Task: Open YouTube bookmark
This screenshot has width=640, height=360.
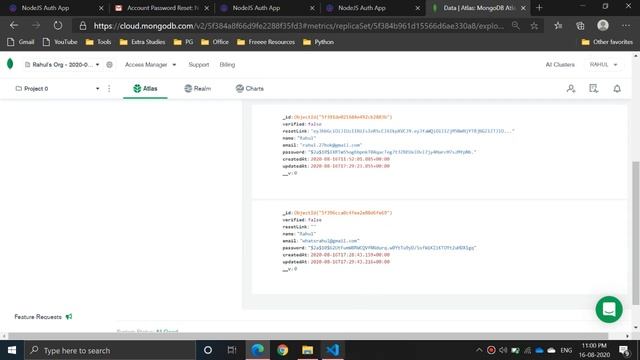Action: pos(60,42)
